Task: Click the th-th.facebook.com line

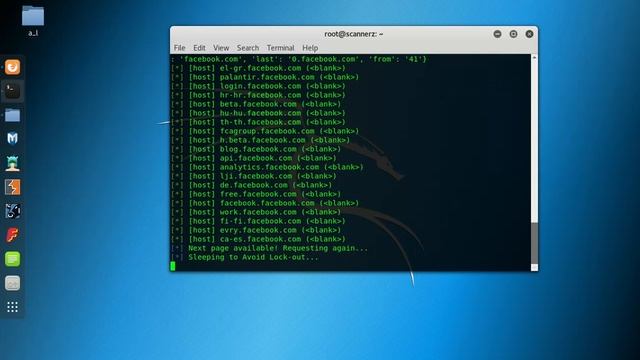Action: 258,122
